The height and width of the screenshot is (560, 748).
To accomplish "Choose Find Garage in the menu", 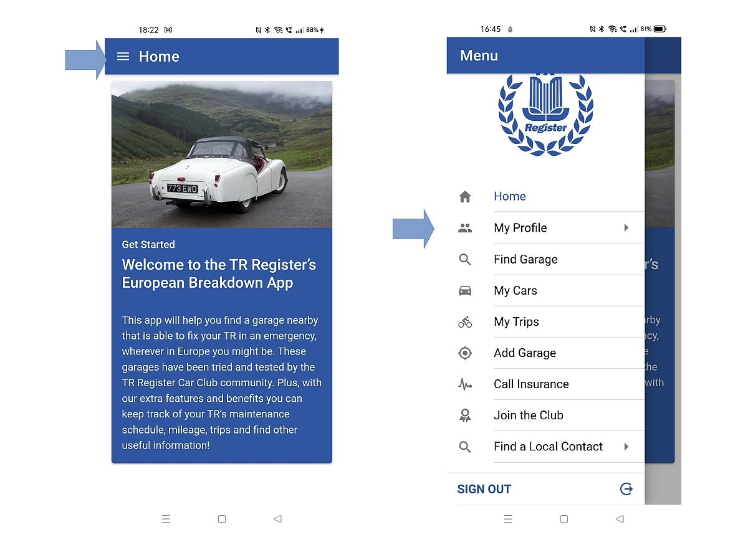I will (525, 259).
